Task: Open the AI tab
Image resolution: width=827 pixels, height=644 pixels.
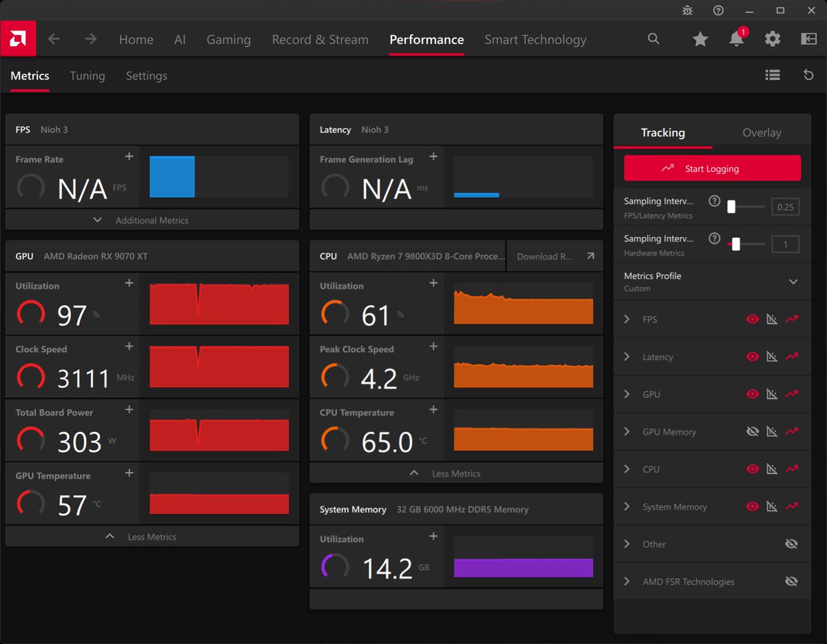Action: tap(180, 39)
